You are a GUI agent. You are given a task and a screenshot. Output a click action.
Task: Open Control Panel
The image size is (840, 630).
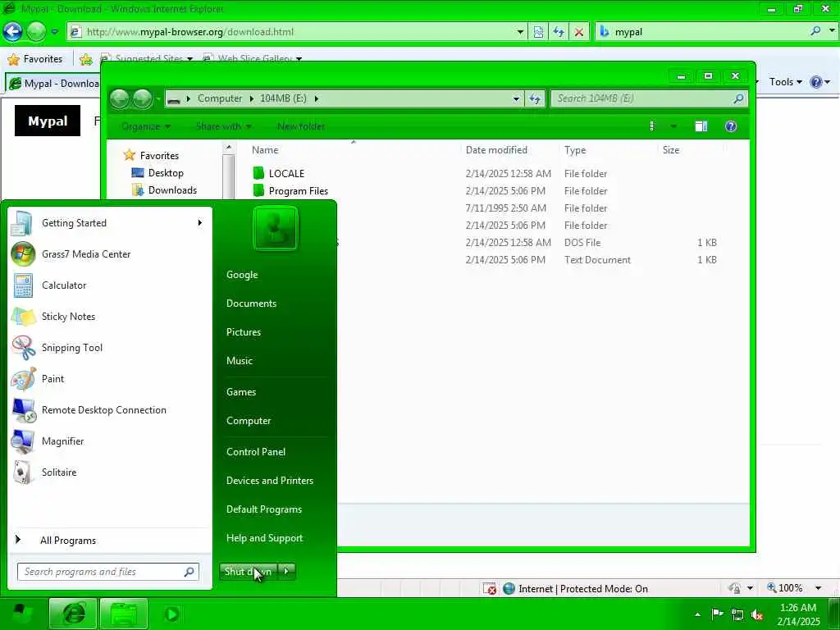tap(256, 452)
